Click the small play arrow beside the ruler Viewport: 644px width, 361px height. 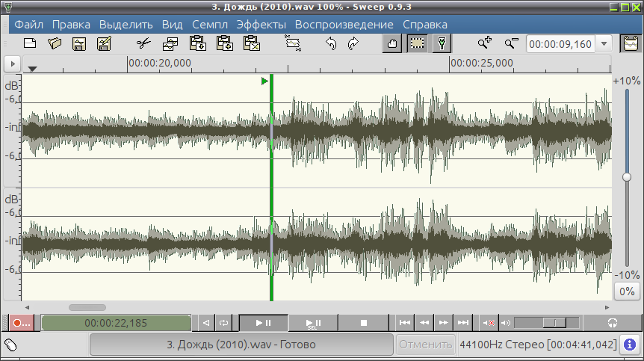tap(12, 64)
